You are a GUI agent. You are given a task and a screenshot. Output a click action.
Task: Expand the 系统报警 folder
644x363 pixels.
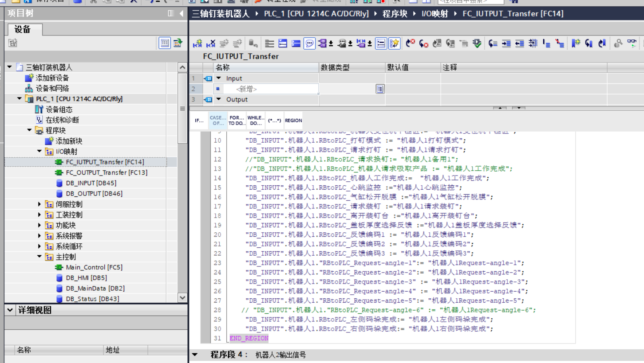coord(40,236)
